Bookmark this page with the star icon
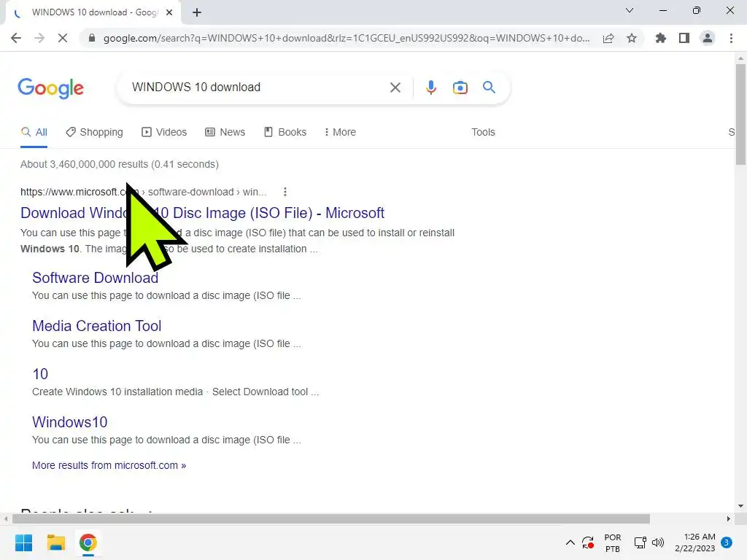The width and height of the screenshot is (747, 560). click(632, 38)
